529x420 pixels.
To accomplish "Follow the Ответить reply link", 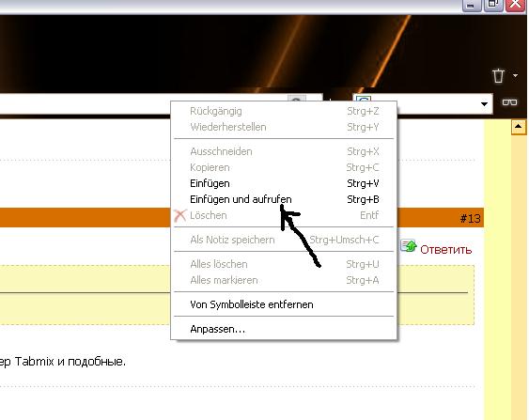I will coord(445,250).
